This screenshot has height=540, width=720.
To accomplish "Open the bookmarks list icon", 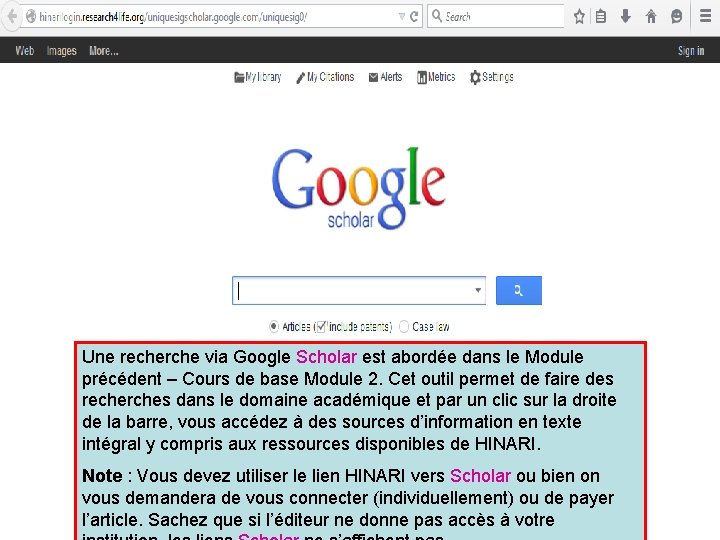I will (601, 17).
